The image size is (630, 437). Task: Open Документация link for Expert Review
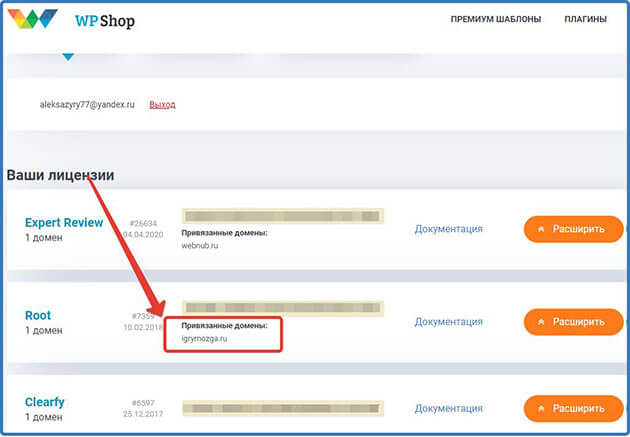click(448, 229)
